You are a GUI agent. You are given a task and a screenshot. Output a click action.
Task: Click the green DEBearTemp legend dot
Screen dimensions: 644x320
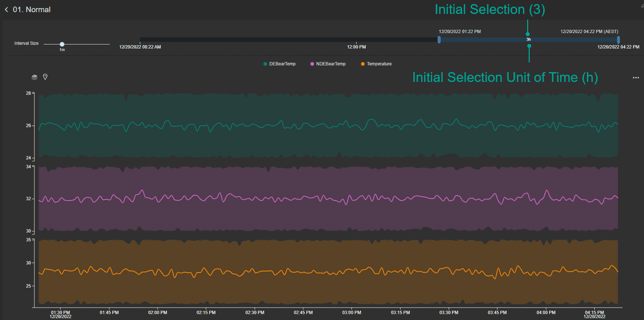pos(266,64)
